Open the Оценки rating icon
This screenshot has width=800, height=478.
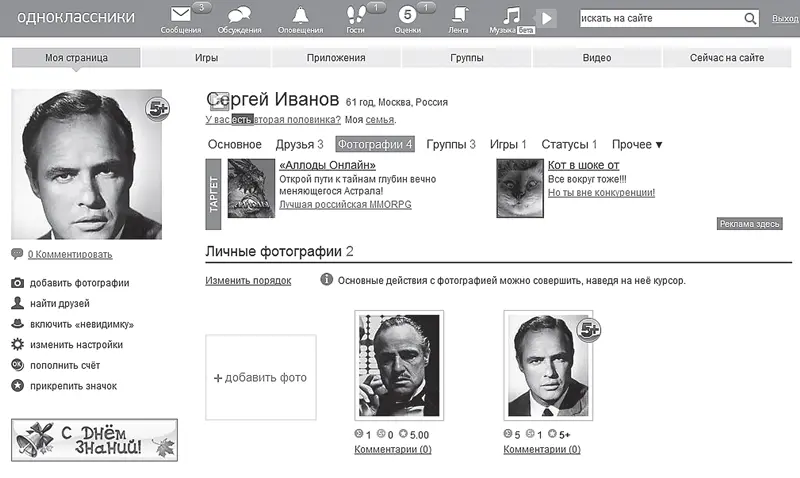point(407,15)
